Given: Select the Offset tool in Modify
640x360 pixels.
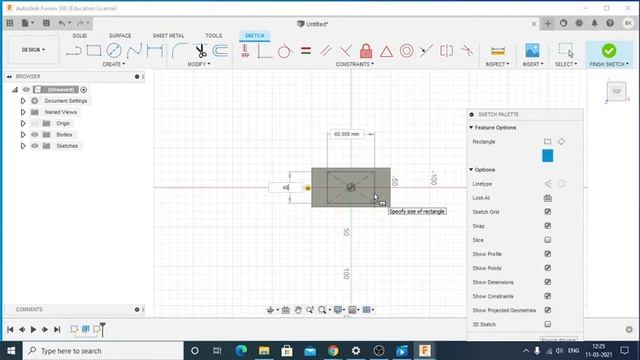Looking at the screenshot, I should tap(220, 51).
